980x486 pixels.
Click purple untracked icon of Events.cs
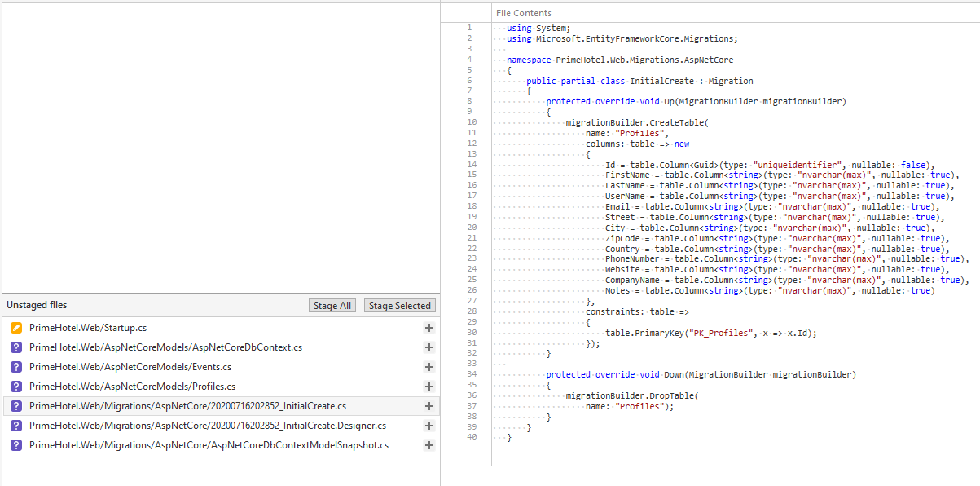pos(16,367)
